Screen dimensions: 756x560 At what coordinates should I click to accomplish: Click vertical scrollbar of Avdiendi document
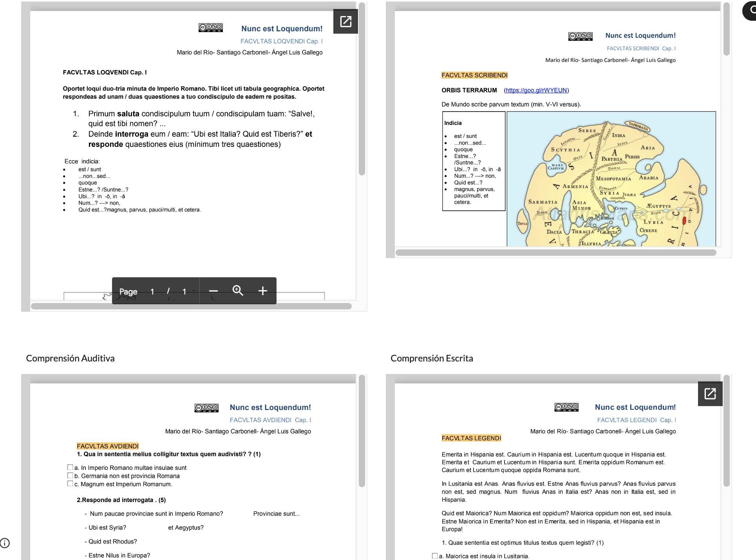(362, 431)
